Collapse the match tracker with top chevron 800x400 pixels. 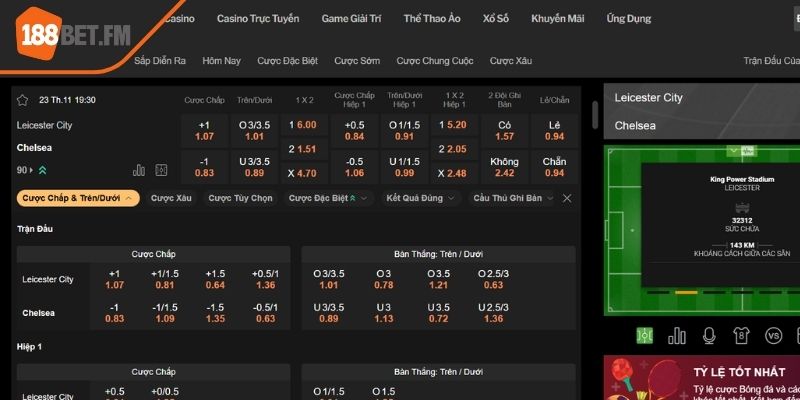coord(734,151)
